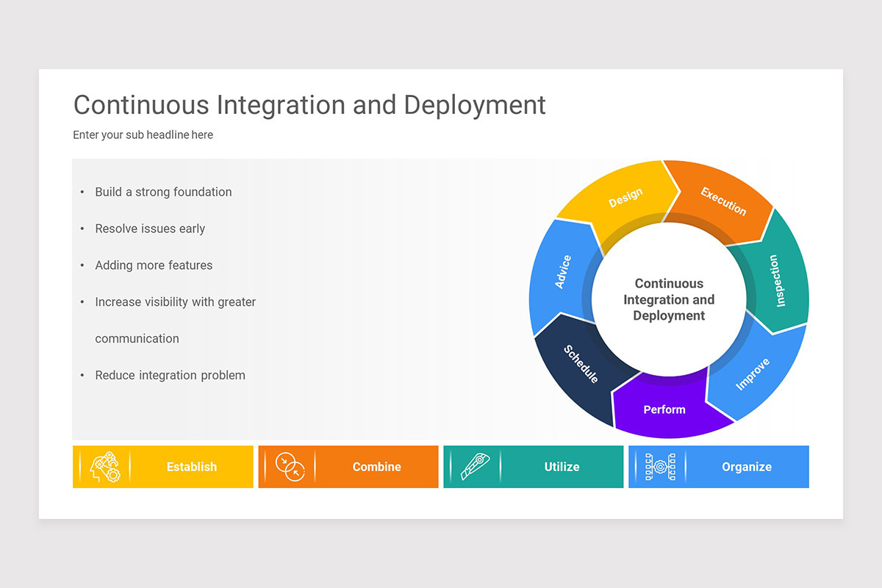882x588 pixels.
Task: Select the orange Combine bar
Action: click(x=376, y=467)
